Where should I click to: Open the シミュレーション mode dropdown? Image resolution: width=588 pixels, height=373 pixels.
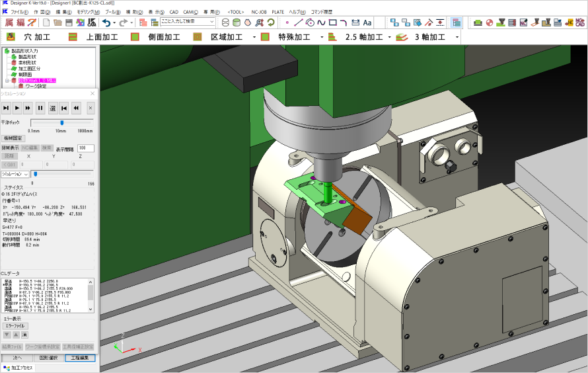tap(26, 174)
